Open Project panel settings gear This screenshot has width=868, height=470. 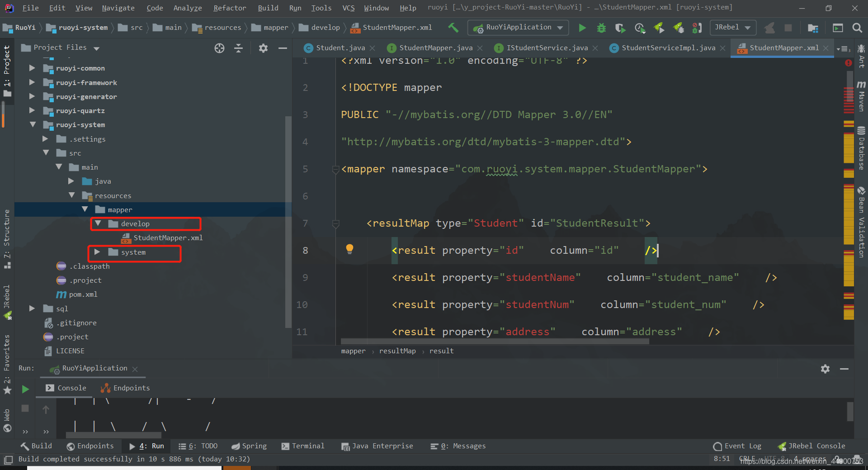pos(263,48)
